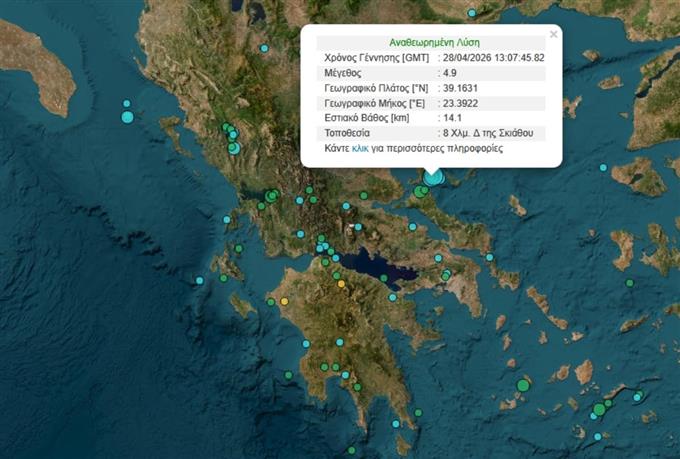Screen dimensions: 680x459
Task: Close the earthquake info popup
Action: (x=553, y=33)
